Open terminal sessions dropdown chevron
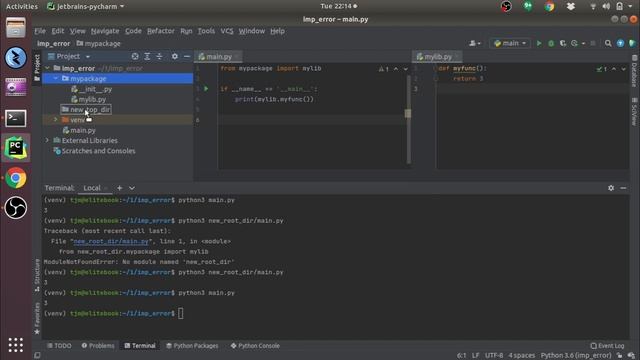This screenshot has width=640, height=360. (x=132, y=188)
